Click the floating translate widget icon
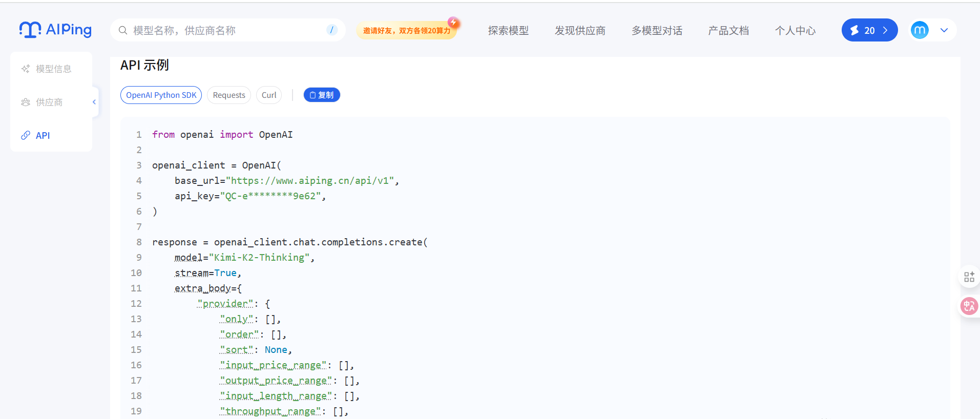The height and width of the screenshot is (419, 980). click(x=969, y=306)
